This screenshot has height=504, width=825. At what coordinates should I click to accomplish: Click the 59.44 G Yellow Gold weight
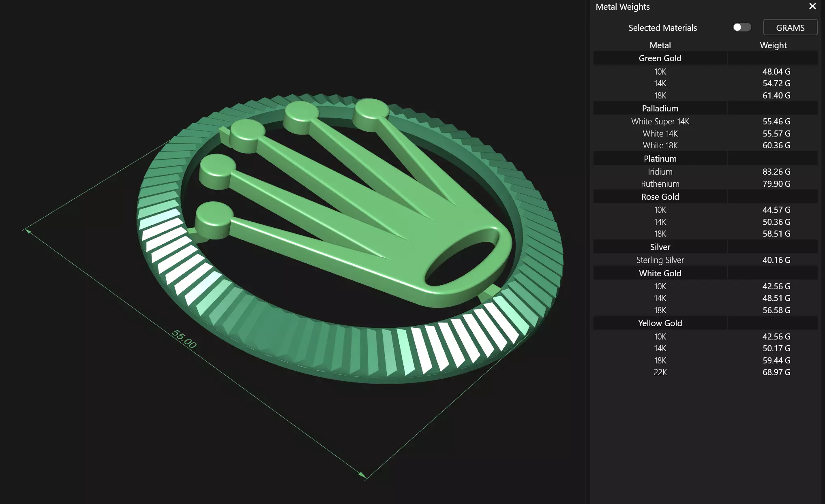click(x=776, y=361)
